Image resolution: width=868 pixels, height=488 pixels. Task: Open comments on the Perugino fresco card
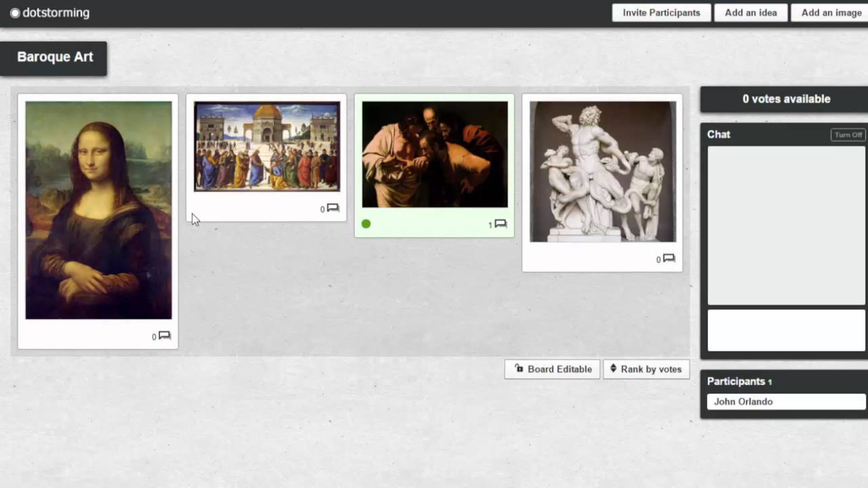point(333,208)
